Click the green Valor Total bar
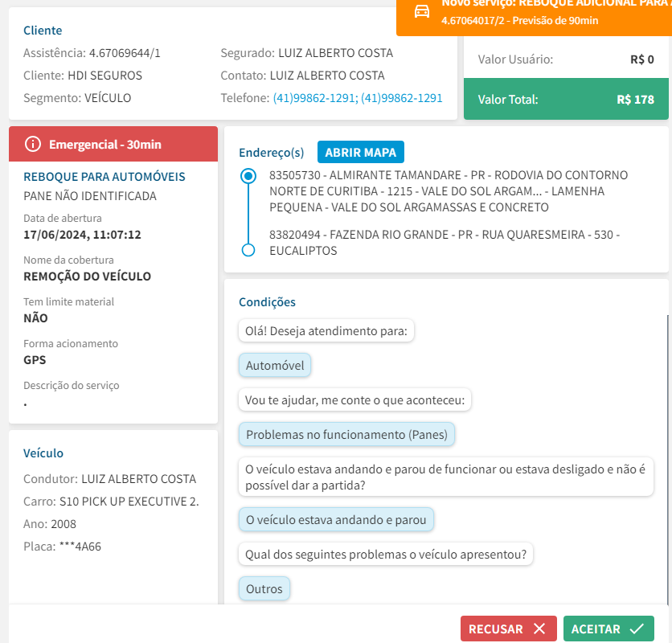Image resolution: width=672 pixels, height=643 pixels. (x=566, y=100)
